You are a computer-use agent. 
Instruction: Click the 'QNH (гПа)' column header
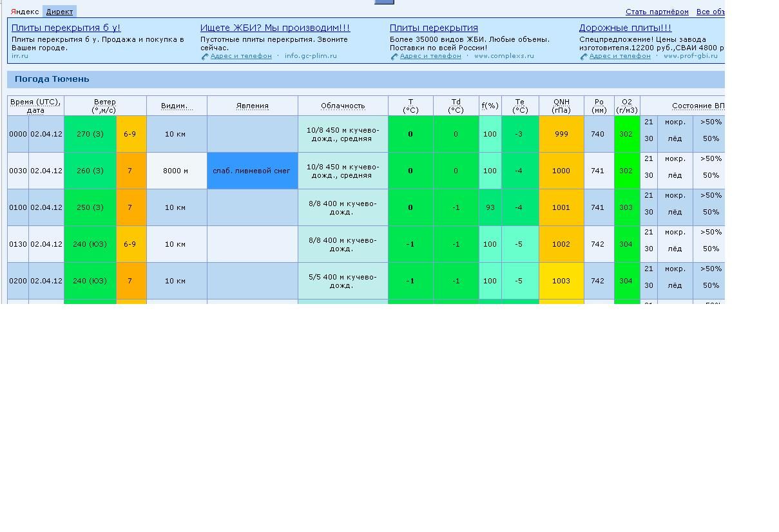click(561, 106)
